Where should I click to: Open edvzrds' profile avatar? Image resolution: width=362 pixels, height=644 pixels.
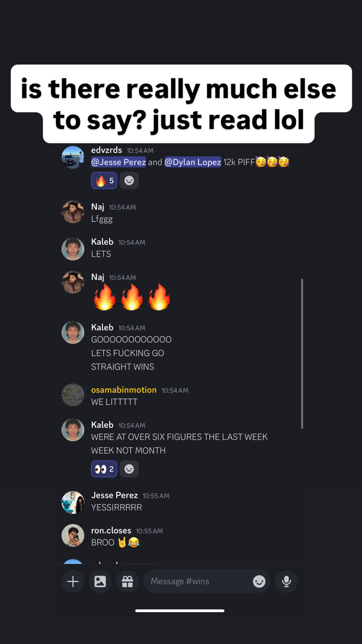(73, 157)
